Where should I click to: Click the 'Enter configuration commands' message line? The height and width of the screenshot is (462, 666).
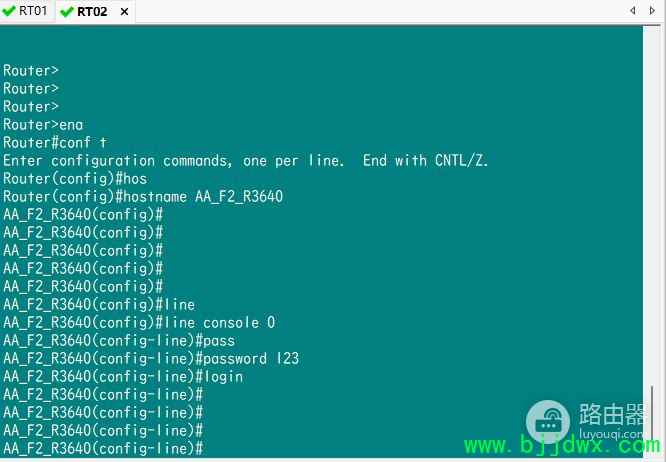click(x=246, y=161)
